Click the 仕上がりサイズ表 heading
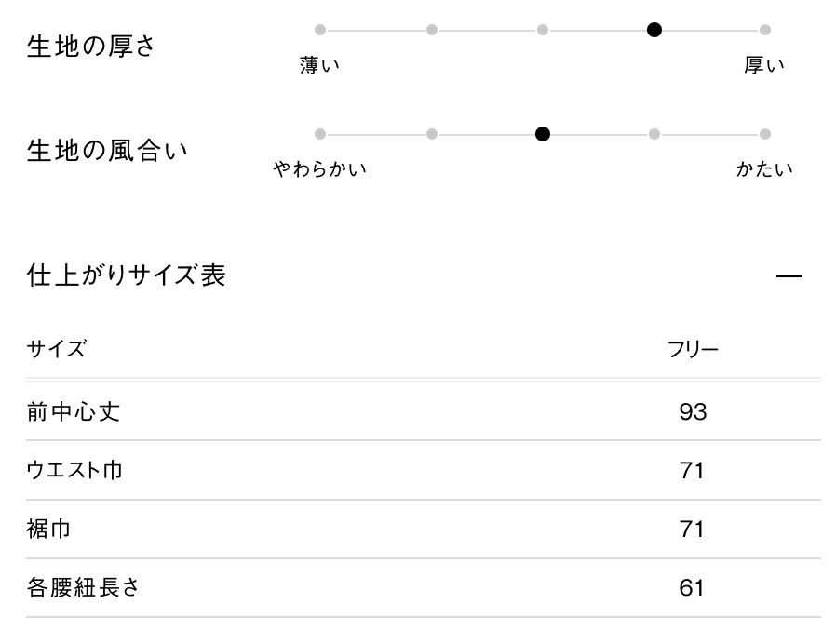Image resolution: width=836 pixels, height=644 pixels. tap(127, 275)
